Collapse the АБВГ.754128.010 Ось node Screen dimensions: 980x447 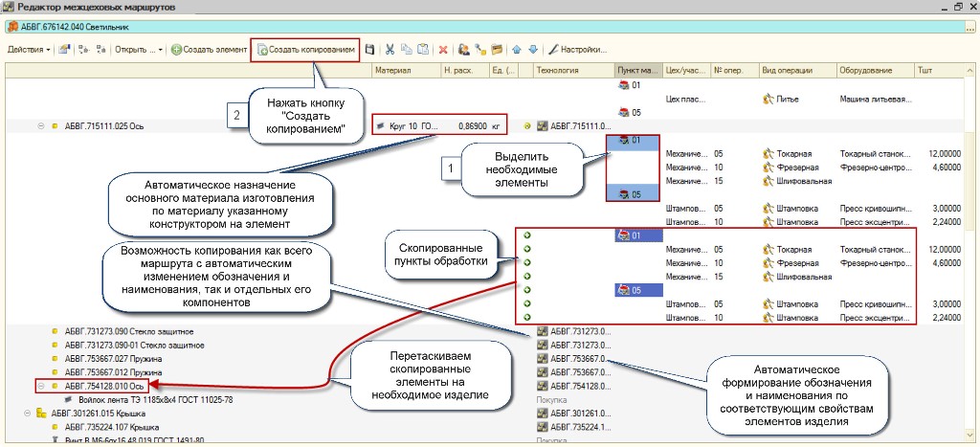(41, 386)
